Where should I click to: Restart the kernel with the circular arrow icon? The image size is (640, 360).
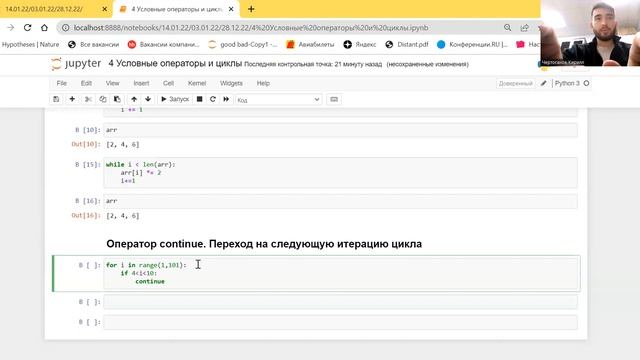pos(213,99)
